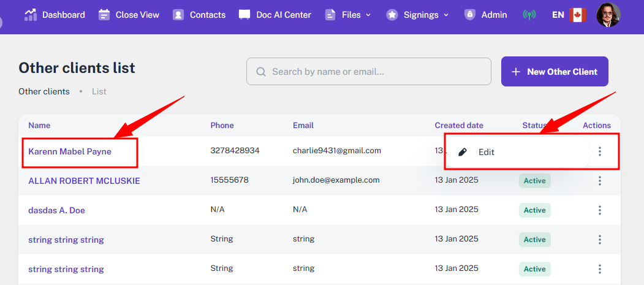
Task: Click the Close View calendar icon
Action: coord(104,15)
